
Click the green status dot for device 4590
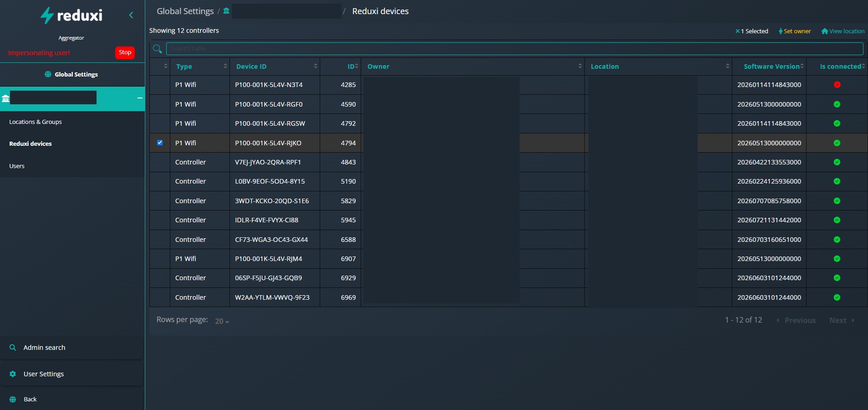coord(837,104)
